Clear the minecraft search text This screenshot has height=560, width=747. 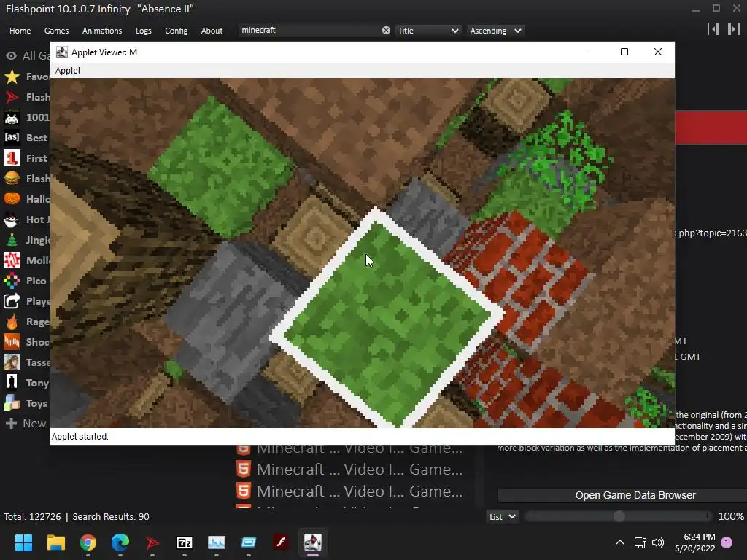(x=386, y=31)
